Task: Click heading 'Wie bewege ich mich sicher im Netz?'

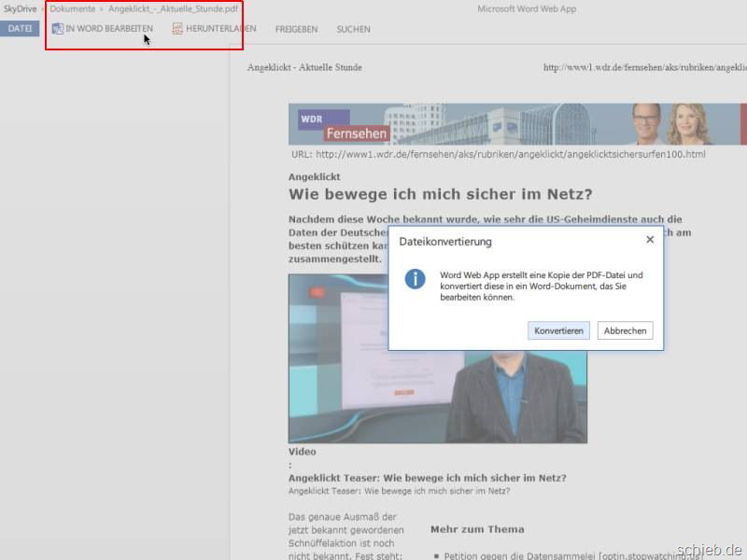Action: tap(440, 194)
